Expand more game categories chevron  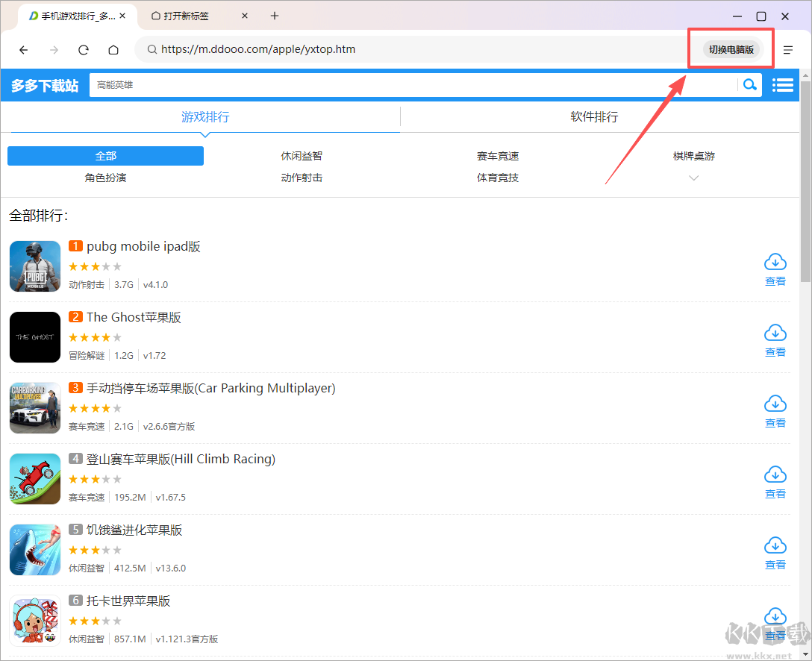[x=693, y=178]
